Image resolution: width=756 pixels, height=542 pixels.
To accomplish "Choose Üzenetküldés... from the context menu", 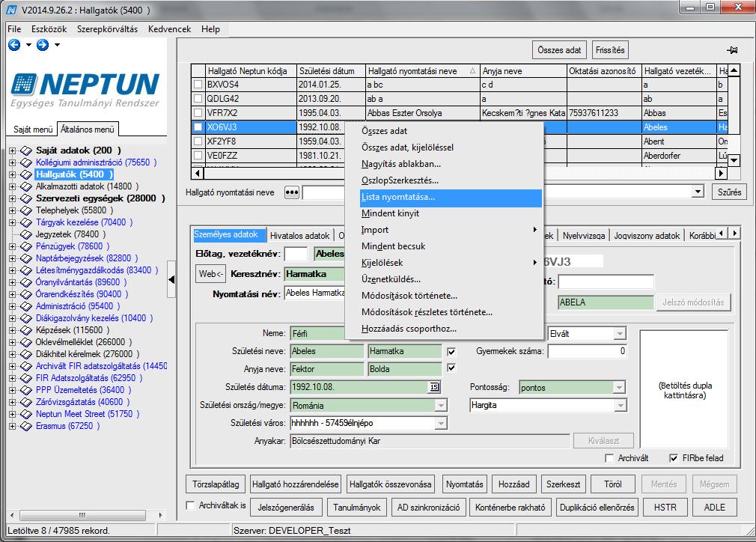I will pyautogui.click(x=451, y=279).
